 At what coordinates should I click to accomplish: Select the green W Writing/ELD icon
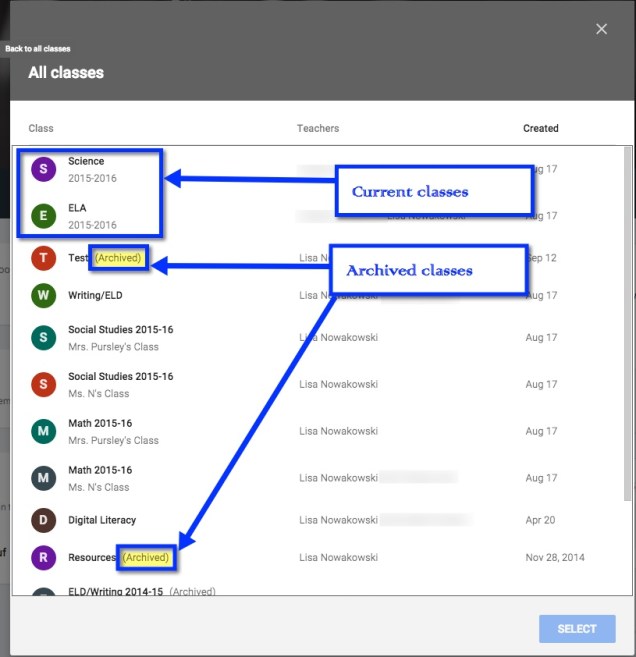[x=43, y=296]
